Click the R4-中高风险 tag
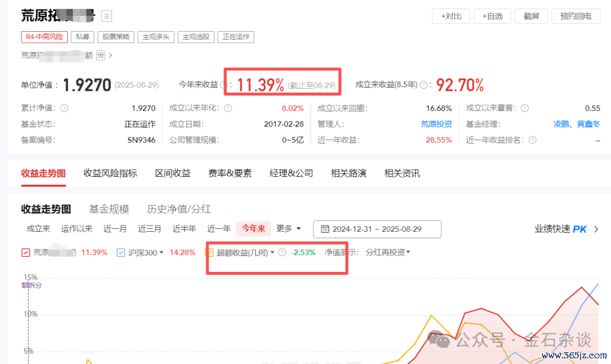The image size is (611, 364). [45, 37]
